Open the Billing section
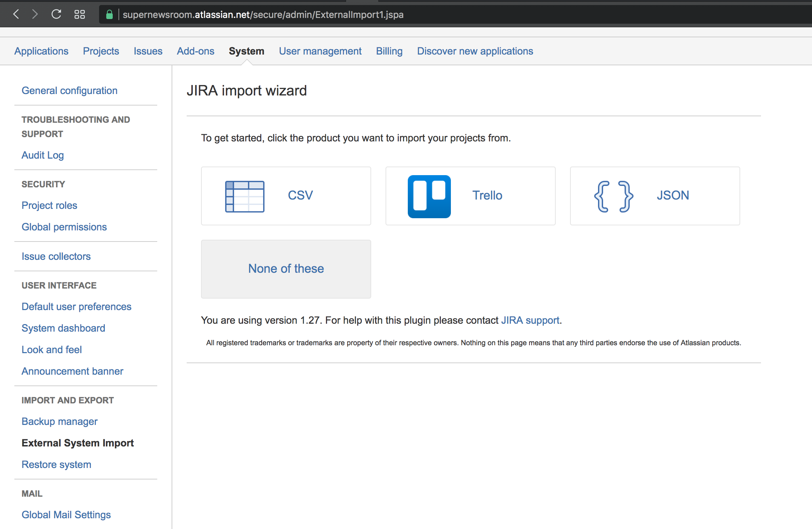The image size is (812, 529). (x=389, y=51)
